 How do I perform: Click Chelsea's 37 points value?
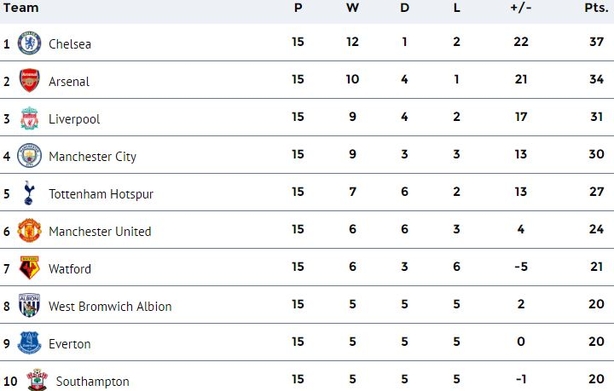(x=596, y=41)
